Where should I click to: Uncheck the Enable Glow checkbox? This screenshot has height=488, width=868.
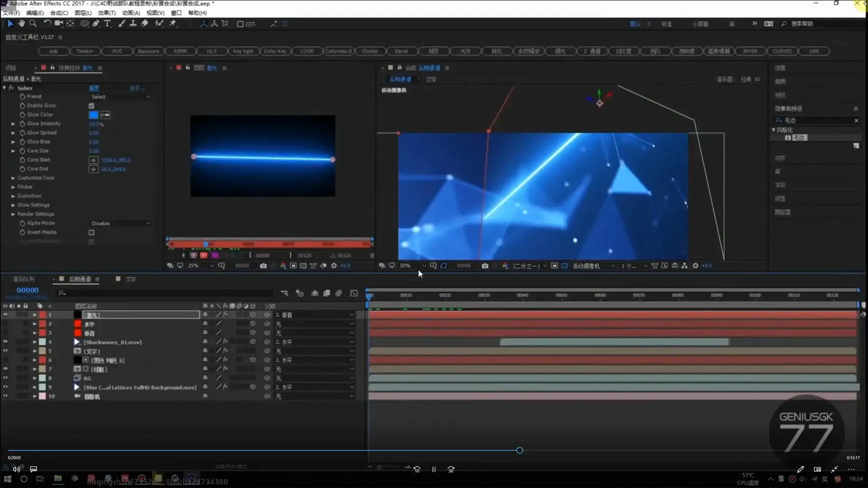(x=91, y=106)
